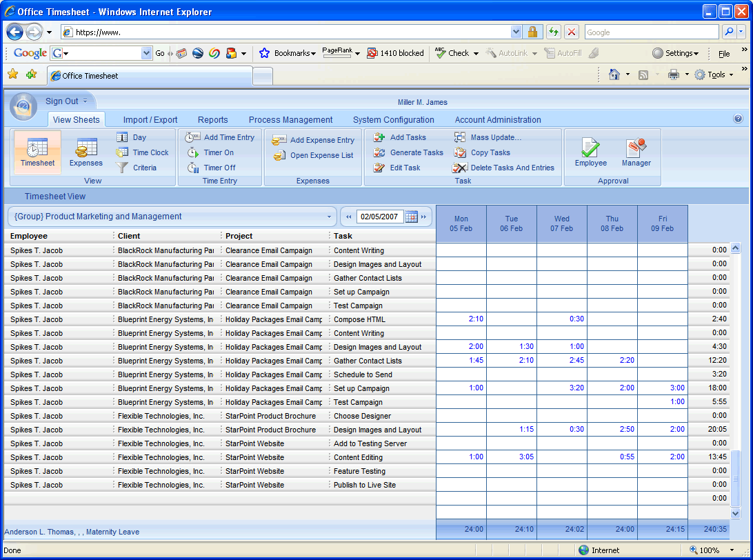Click the Add Time Entry icon
Image resolution: width=753 pixels, height=560 pixels.
tap(192, 137)
